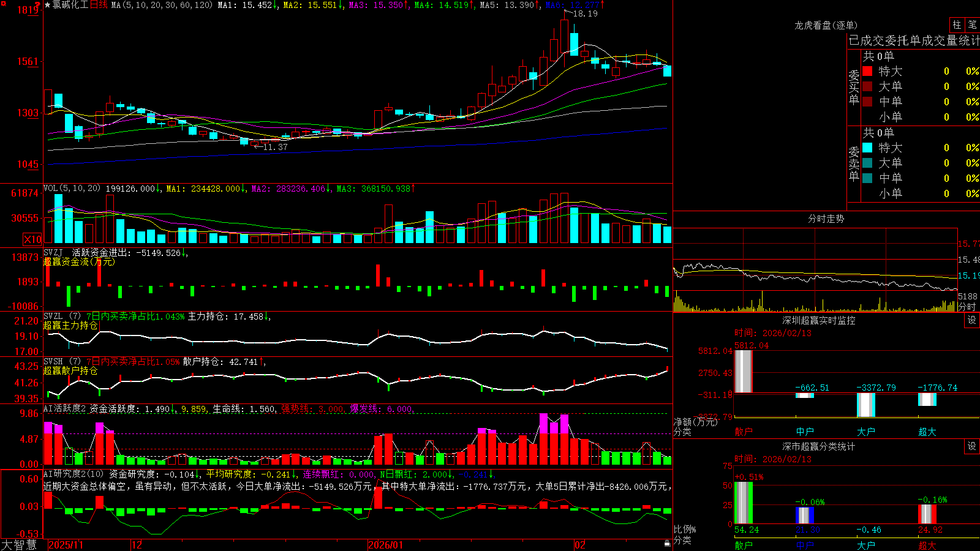This screenshot has height=551, width=980.
Task: Click the 24.92 超大 red bar
Action: (927, 514)
